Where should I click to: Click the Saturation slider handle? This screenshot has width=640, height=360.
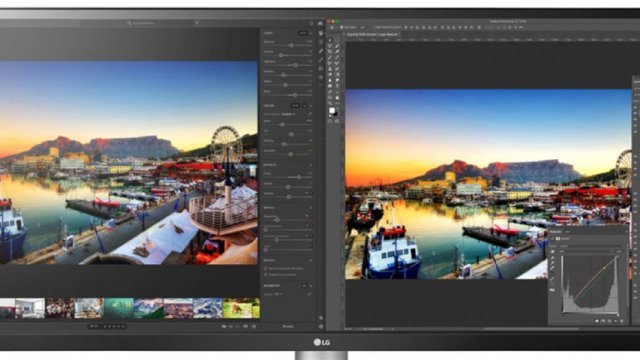290,154
